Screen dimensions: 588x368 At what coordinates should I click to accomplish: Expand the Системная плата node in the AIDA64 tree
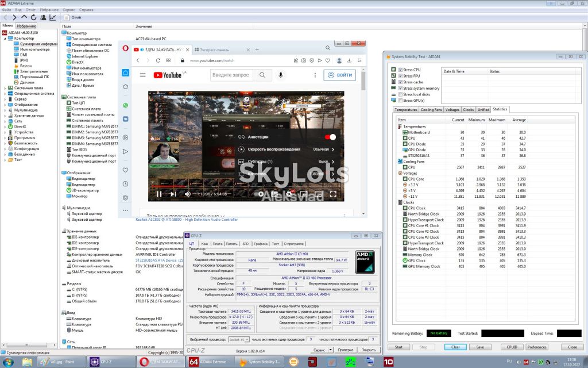coord(5,88)
